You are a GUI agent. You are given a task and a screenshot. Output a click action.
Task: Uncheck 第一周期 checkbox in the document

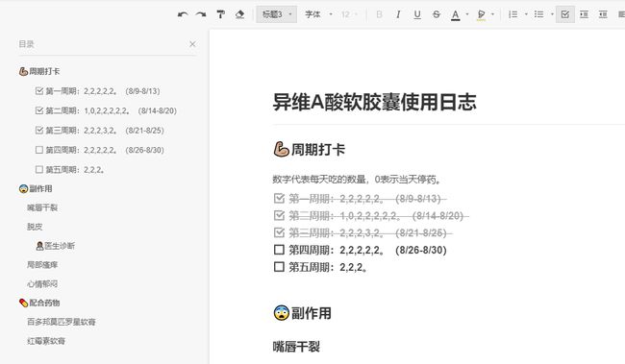point(279,199)
